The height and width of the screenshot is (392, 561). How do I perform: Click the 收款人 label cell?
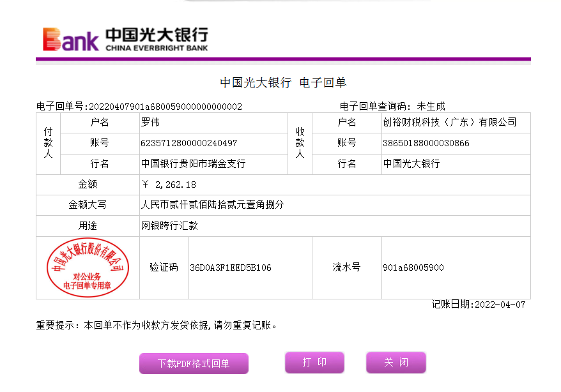click(x=300, y=144)
